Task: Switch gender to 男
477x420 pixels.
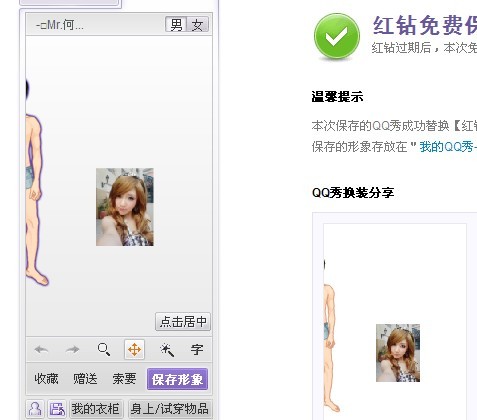Action: [x=176, y=25]
